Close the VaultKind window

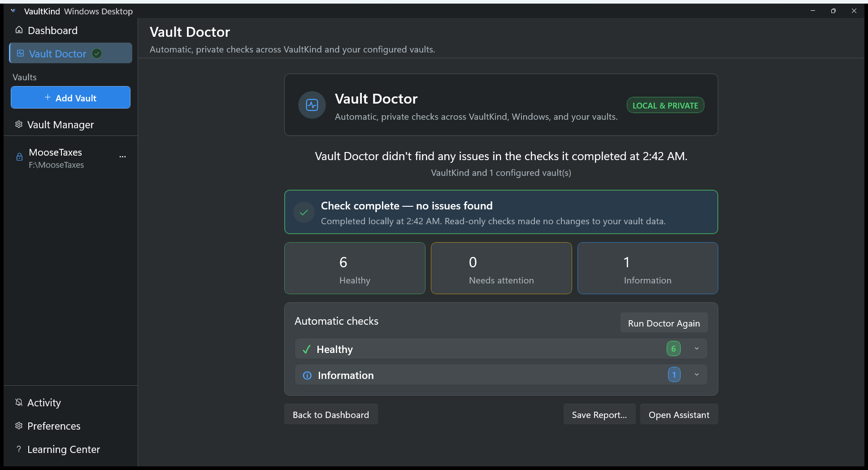coord(854,11)
